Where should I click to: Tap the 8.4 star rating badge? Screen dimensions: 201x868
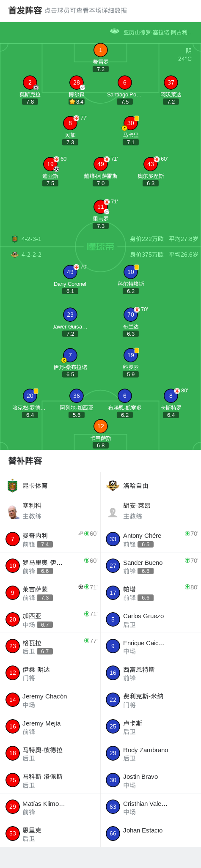(x=77, y=102)
